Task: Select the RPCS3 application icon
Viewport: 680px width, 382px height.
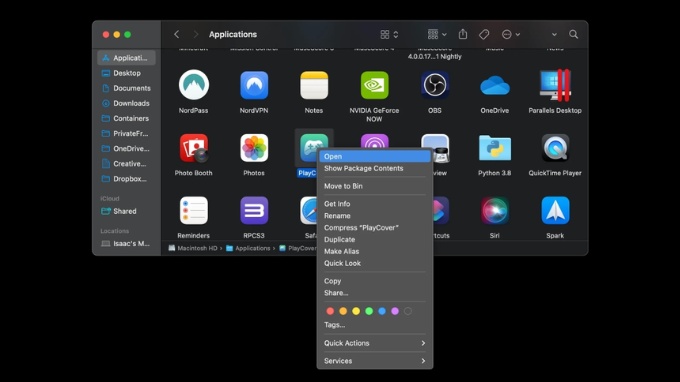Action: 254,211
